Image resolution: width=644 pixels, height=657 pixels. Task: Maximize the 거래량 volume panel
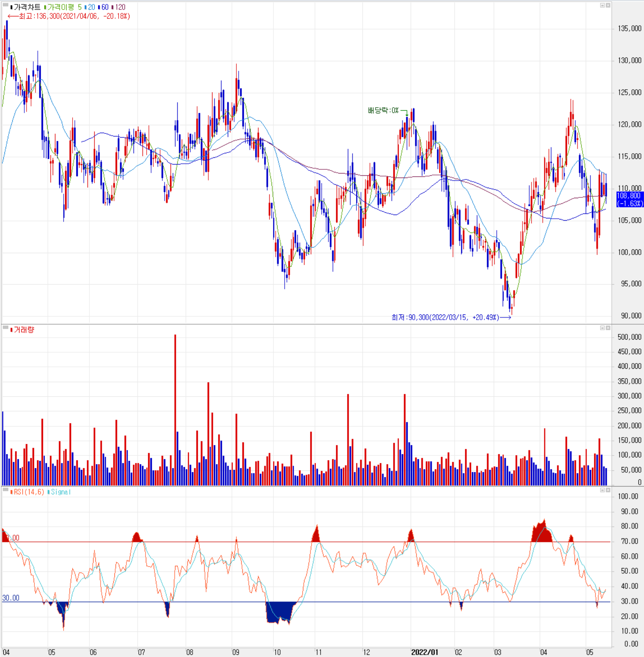(x=602, y=328)
